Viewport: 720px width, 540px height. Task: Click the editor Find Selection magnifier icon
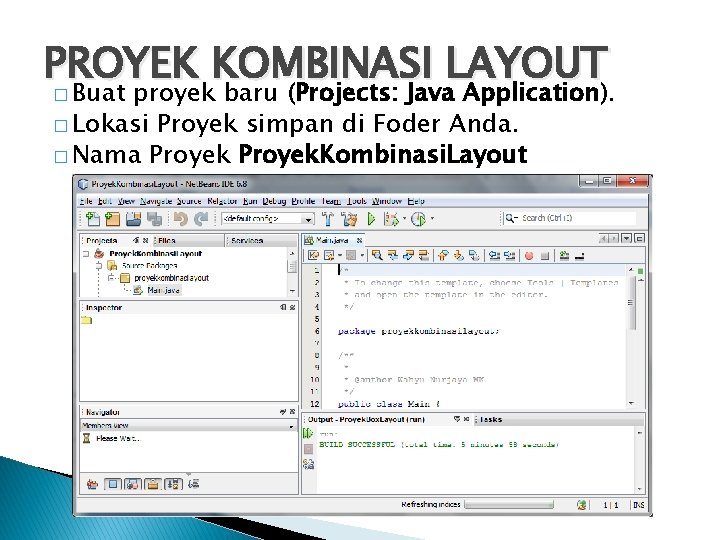coord(377,255)
